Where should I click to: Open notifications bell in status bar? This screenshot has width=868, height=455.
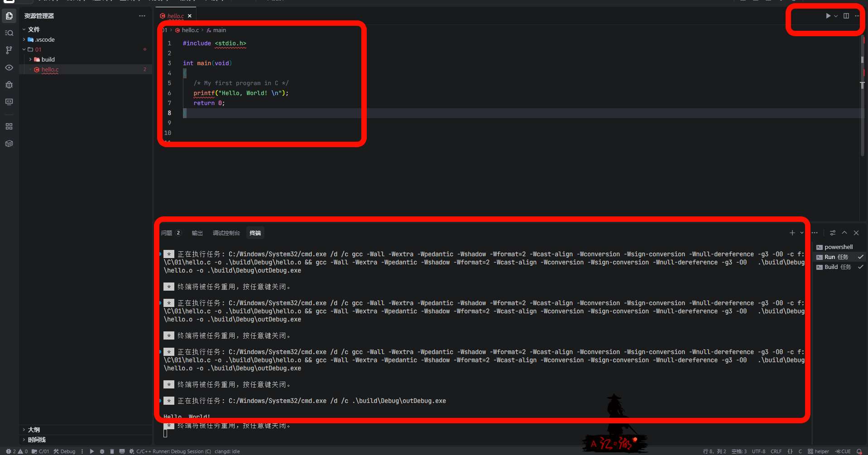pyautogui.click(x=859, y=451)
